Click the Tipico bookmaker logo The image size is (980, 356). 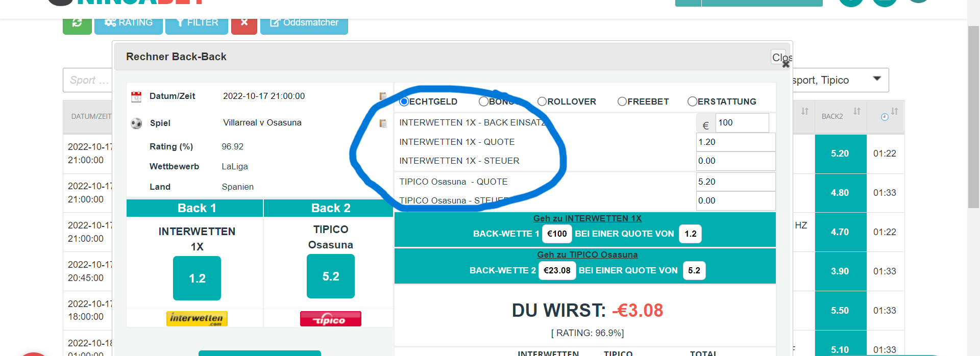coord(331,319)
